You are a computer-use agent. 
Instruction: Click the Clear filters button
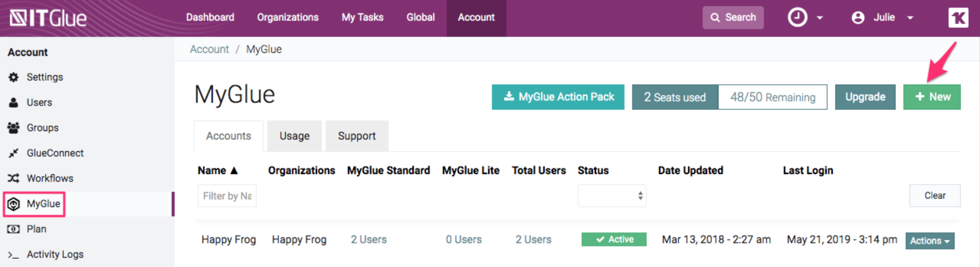(935, 196)
